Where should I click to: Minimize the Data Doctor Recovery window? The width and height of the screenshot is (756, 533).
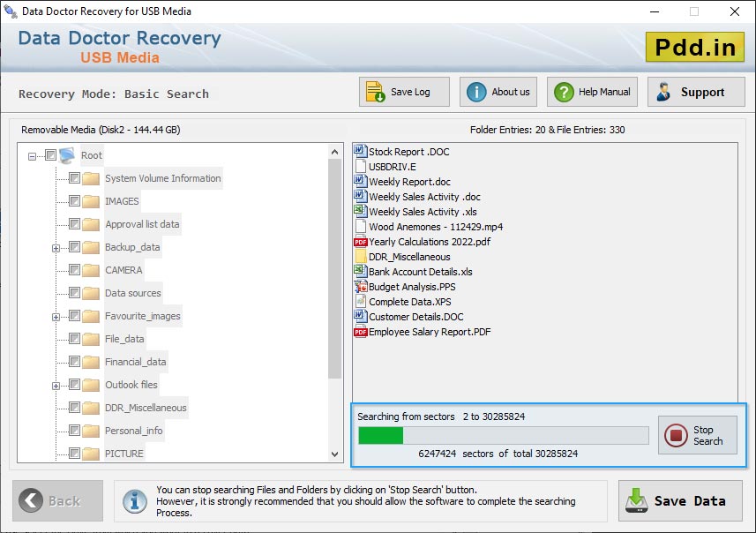point(655,11)
